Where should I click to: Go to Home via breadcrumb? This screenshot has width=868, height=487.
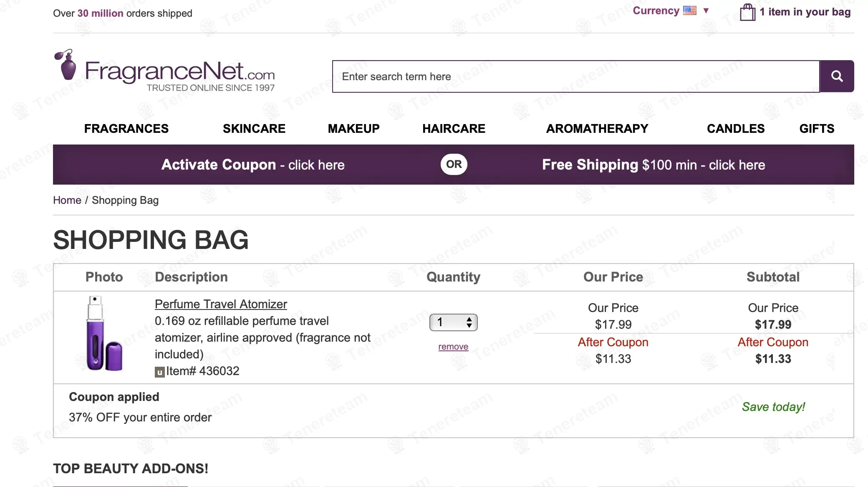pos(67,200)
